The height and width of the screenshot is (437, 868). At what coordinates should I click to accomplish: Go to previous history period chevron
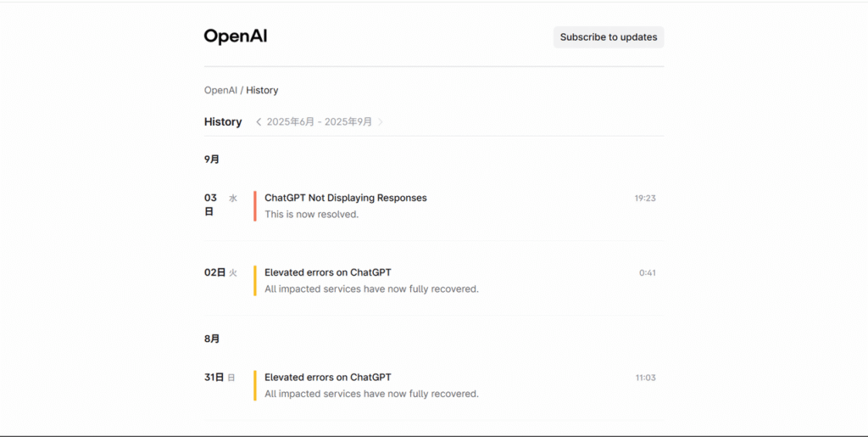[259, 122]
